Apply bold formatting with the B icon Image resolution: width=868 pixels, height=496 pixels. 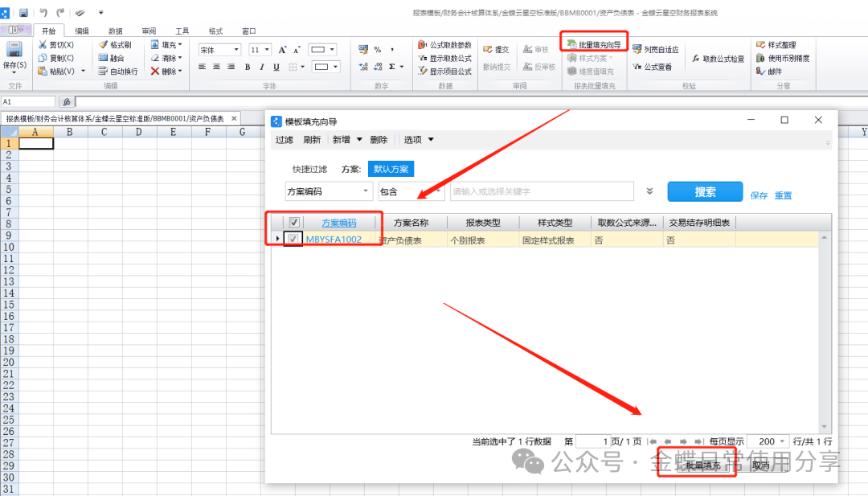(248, 68)
